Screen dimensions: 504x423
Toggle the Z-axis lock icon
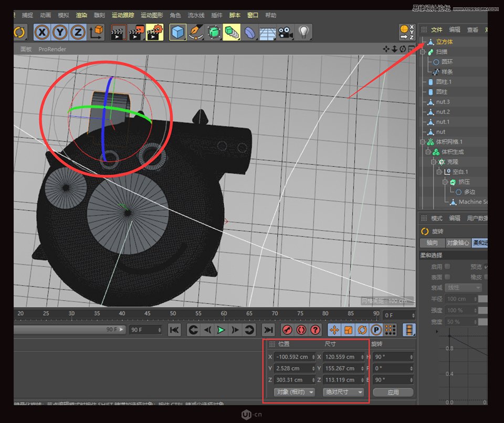(79, 33)
